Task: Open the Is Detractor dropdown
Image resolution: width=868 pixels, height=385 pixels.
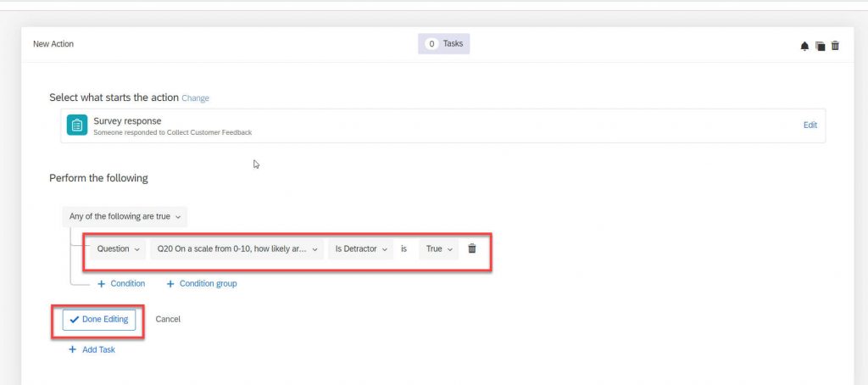Action: (360, 249)
